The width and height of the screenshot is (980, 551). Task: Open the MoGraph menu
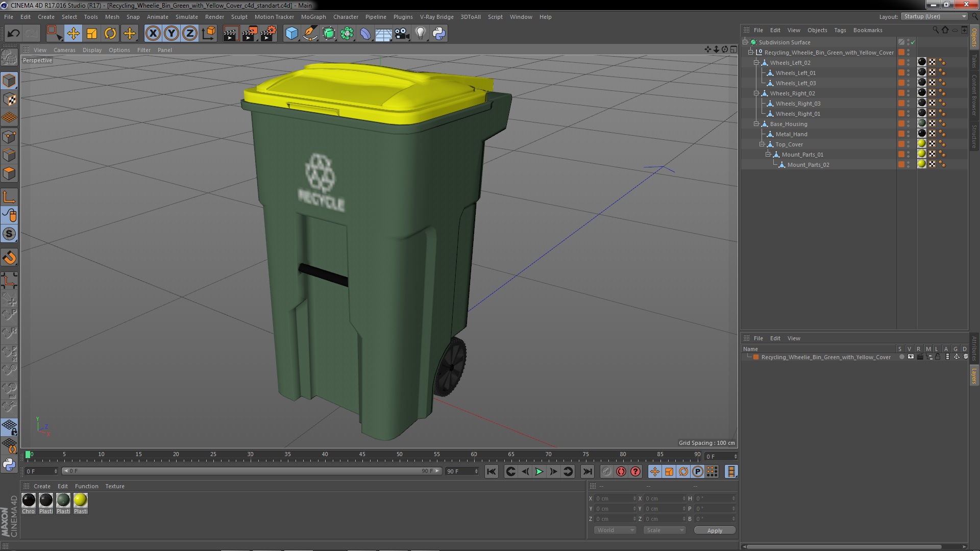tap(313, 17)
